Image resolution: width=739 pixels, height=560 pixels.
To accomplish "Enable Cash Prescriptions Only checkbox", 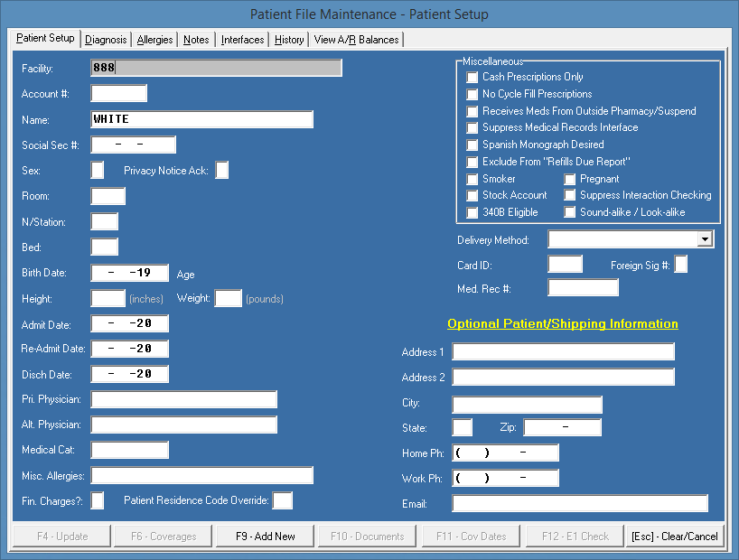I will click(x=472, y=78).
